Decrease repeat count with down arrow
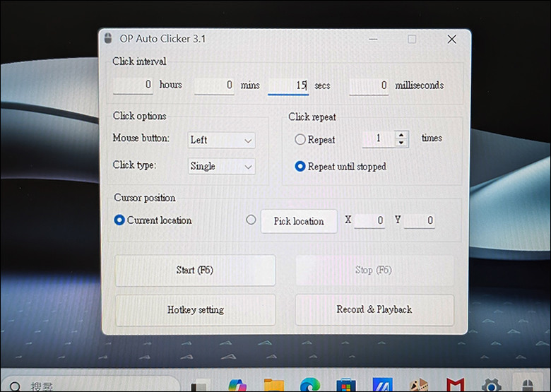551x392 pixels. 401,143
